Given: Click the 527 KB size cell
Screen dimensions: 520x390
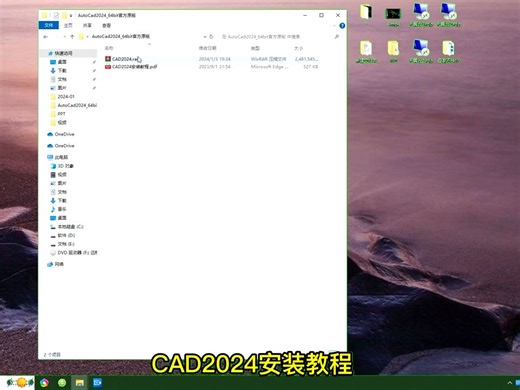Looking at the screenshot, I should (310, 67).
